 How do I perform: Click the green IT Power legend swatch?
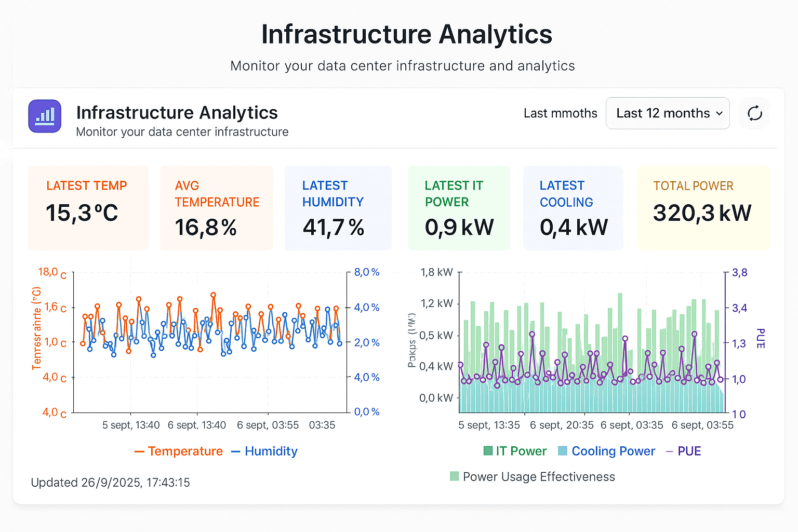point(488,451)
